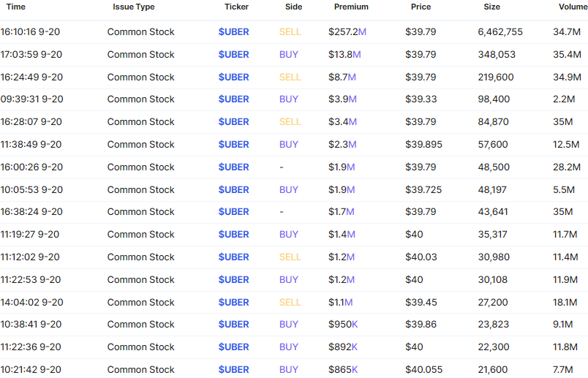Click the SELL label for the $257.2M trade
This screenshot has height=378, width=588.
click(x=290, y=32)
